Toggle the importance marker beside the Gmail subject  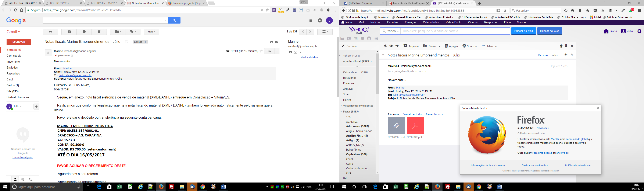127,42
